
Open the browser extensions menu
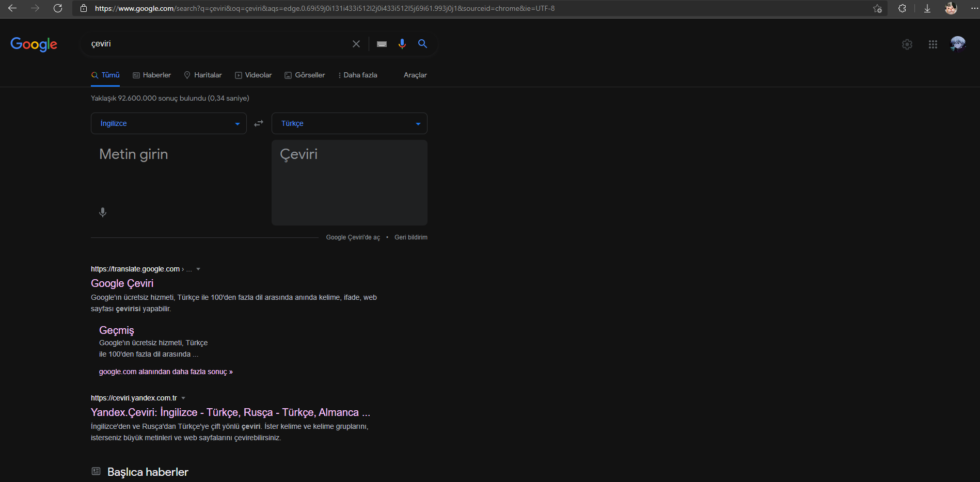[x=902, y=8]
